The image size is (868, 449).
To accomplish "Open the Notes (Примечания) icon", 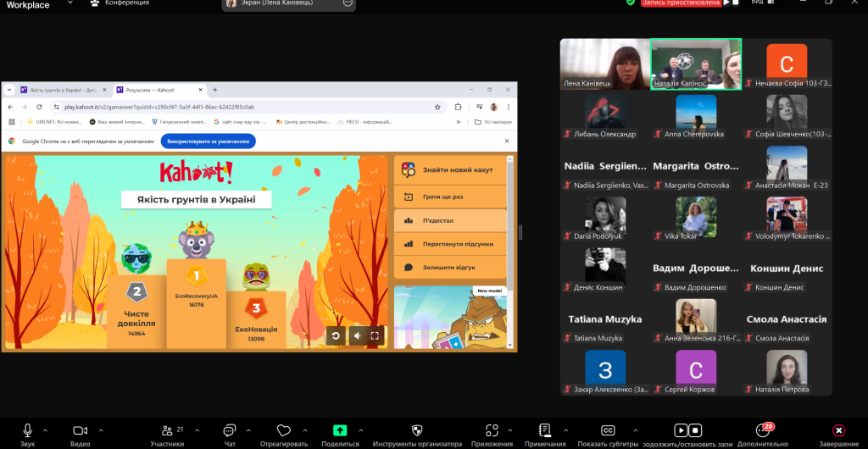I will (x=544, y=430).
